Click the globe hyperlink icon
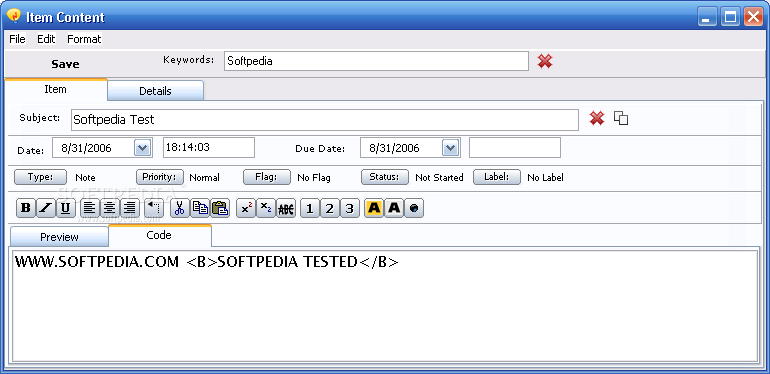The width and height of the screenshot is (770, 374). [414, 208]
